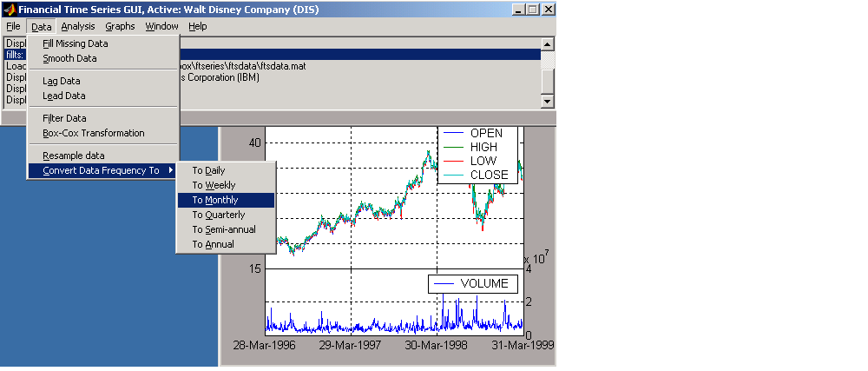Viewport: 868px width, 371px height.
Task: Pick To Monthly in submenu
Action: coord(215,200)
